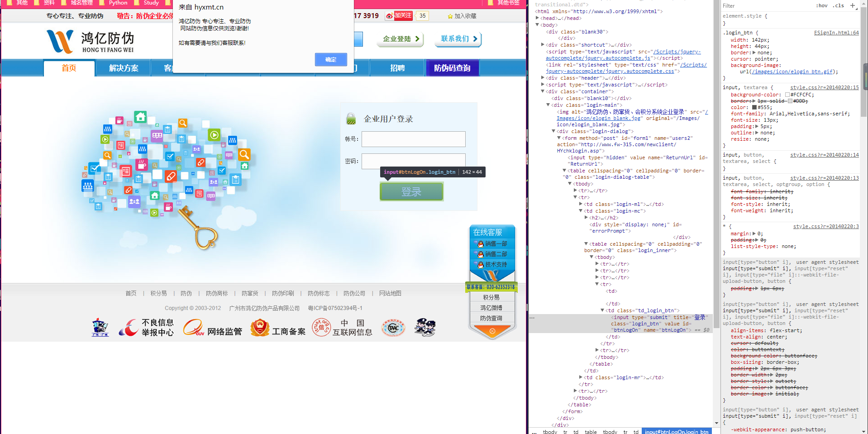
Task: Click the 企业登陆 button
Action: coord(401,39)
